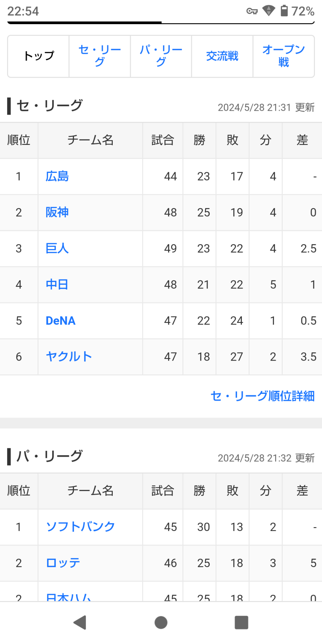Open the 広島 team link
The image size is (322, 644).
click(x=57, y=176)
